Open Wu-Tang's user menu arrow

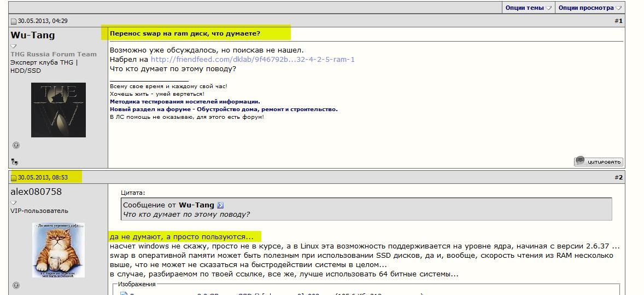coord(14,47)
